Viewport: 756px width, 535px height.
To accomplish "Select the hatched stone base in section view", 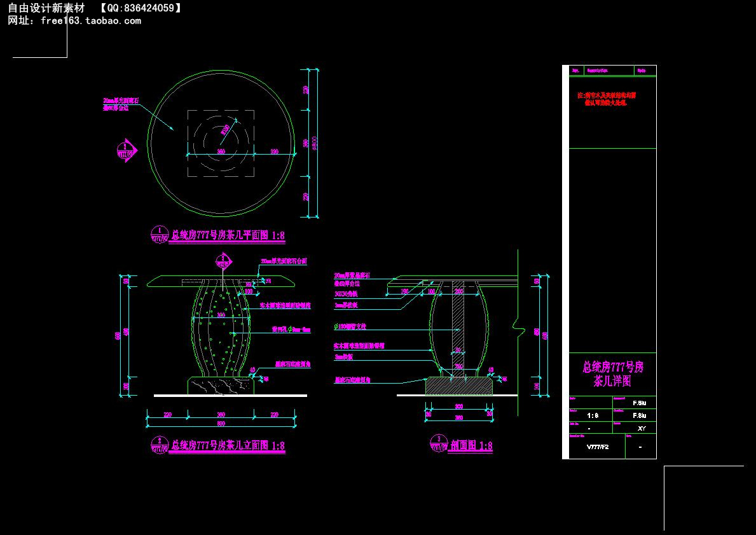I will coord(458,386).
